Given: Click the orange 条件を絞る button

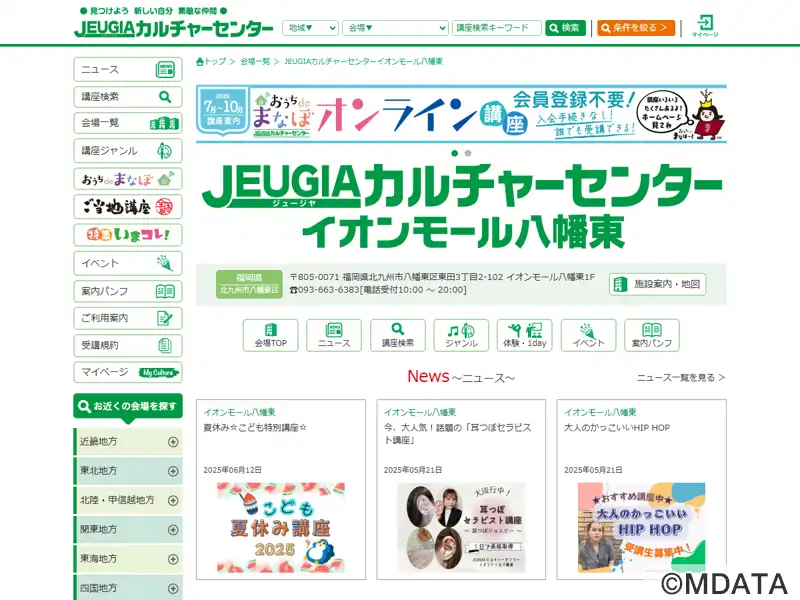Looking at the screenshot, I should pos(636,28).
